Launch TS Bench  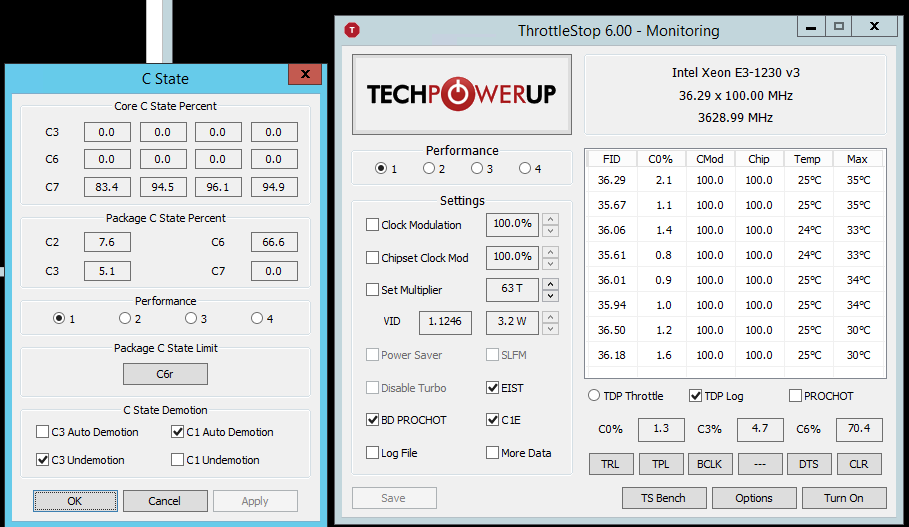664,498
